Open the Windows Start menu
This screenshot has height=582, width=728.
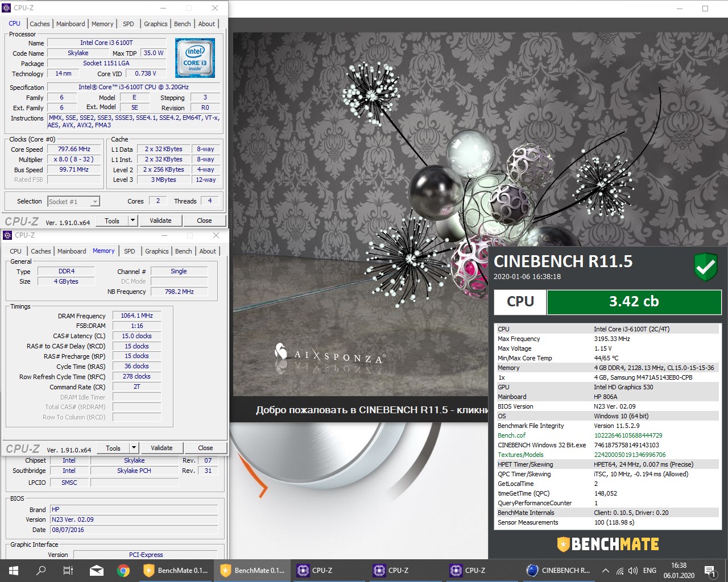(14, 570)
